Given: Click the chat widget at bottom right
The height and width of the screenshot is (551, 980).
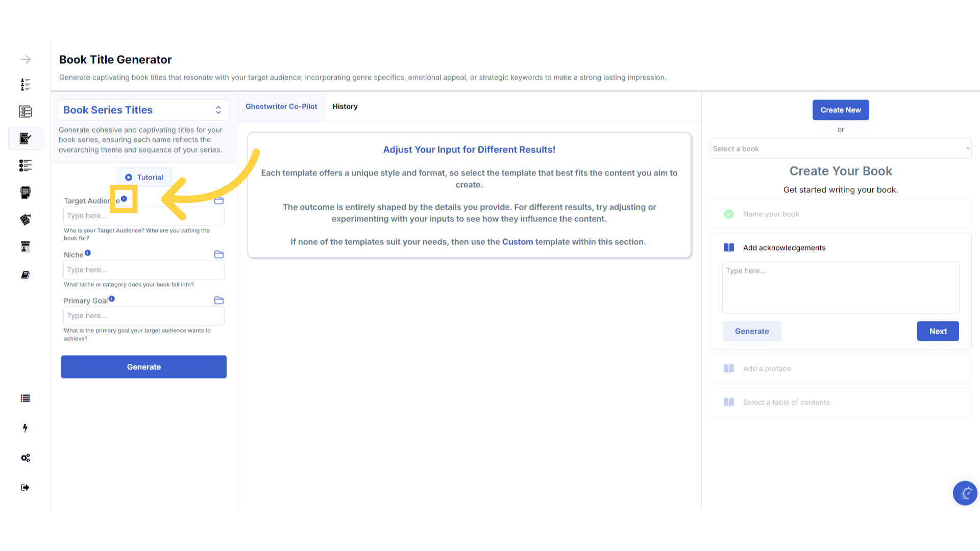Looking at the screenshot, I should coord(965,493).
